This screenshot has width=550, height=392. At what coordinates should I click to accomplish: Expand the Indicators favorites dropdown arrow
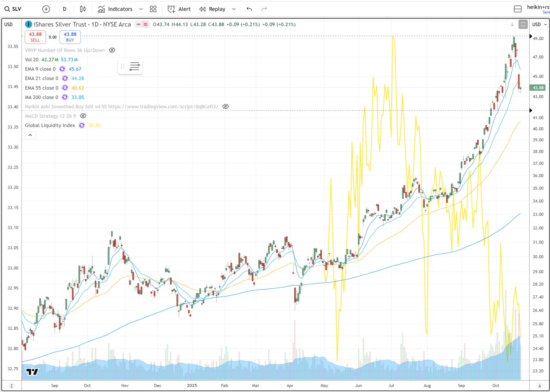point(141,9)
